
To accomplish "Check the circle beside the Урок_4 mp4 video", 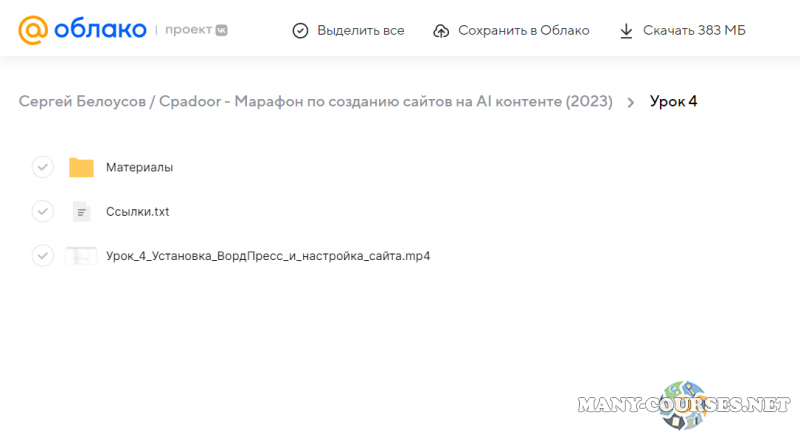I will point(42,256).
